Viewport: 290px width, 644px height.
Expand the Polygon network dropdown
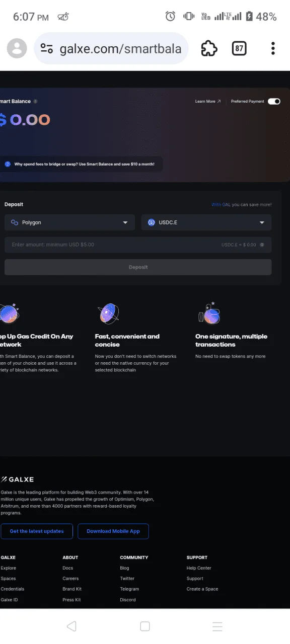69,222
